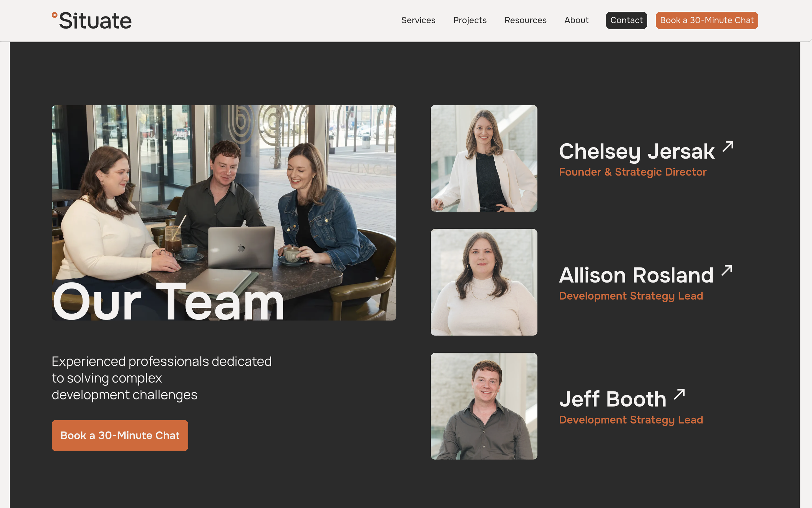This screenshot has width=812, height=508.
Task: Click header Book a 30-Minute Chat button
Action: (706, 20)
